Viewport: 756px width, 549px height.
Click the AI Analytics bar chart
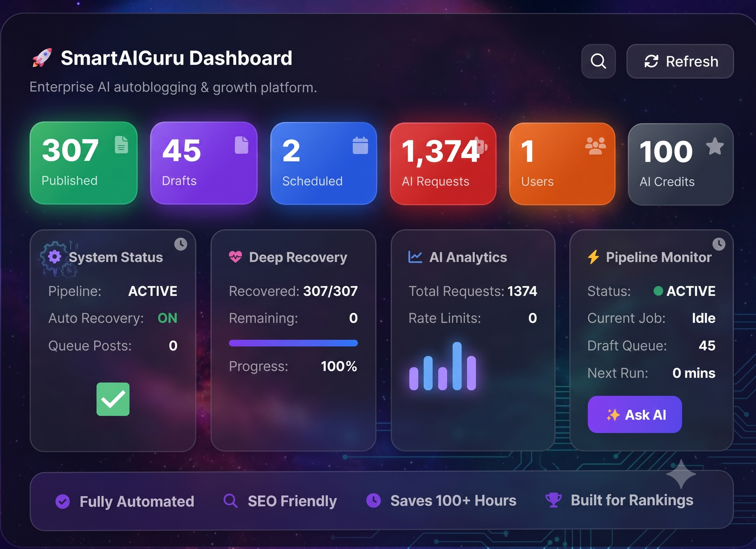pos(443,366)
